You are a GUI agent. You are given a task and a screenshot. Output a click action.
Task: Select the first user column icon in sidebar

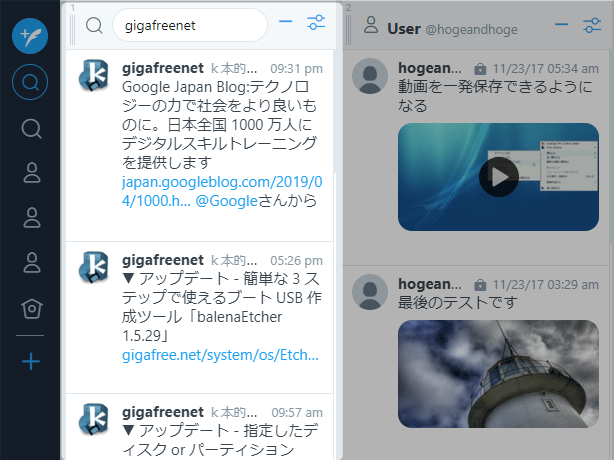[32, 173]
